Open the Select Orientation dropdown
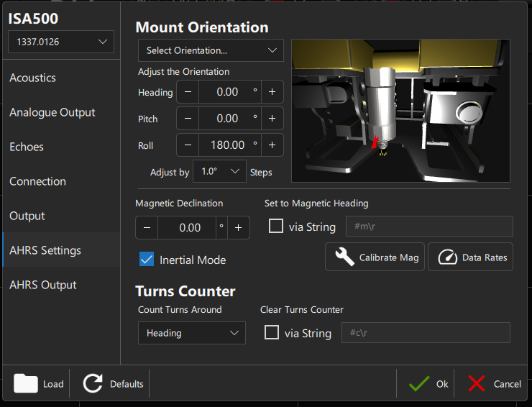Screen dimensions: 532x407 click(x=211, y=50)
